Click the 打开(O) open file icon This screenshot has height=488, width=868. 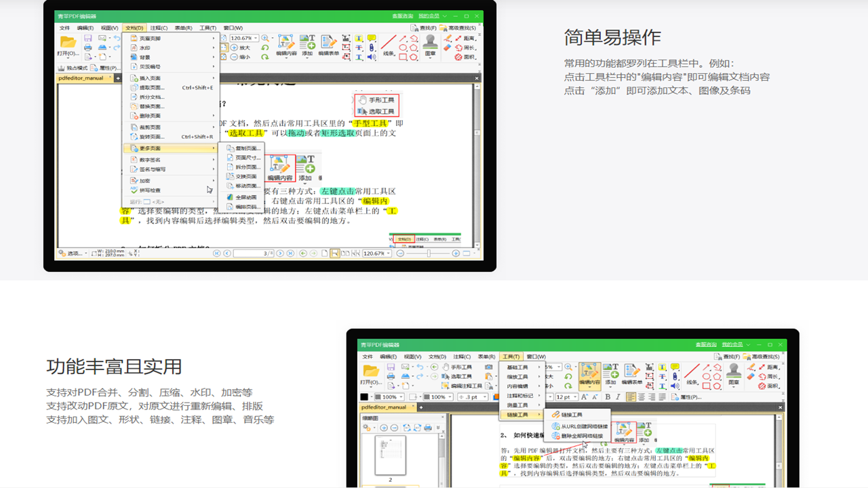point(68,44)
